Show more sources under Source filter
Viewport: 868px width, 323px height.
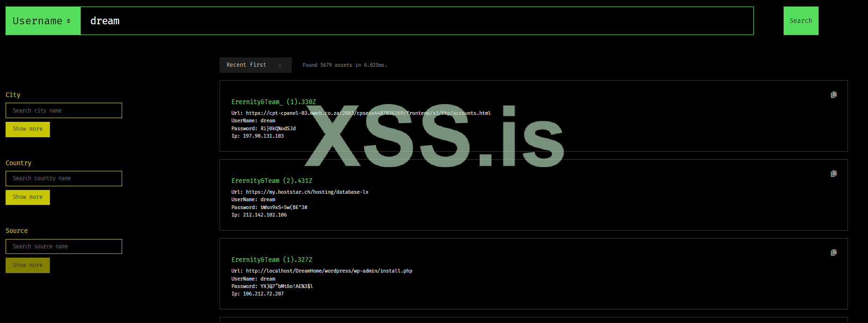28,265
